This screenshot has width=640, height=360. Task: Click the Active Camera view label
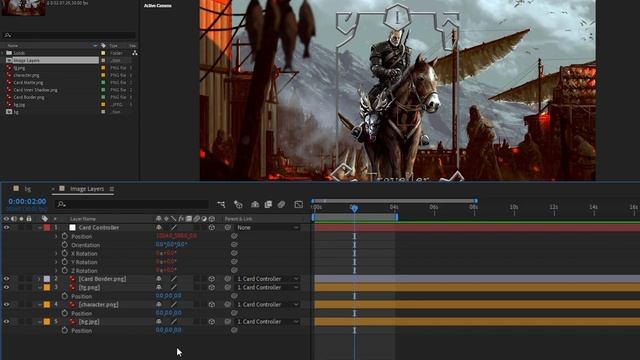(158, 6)
